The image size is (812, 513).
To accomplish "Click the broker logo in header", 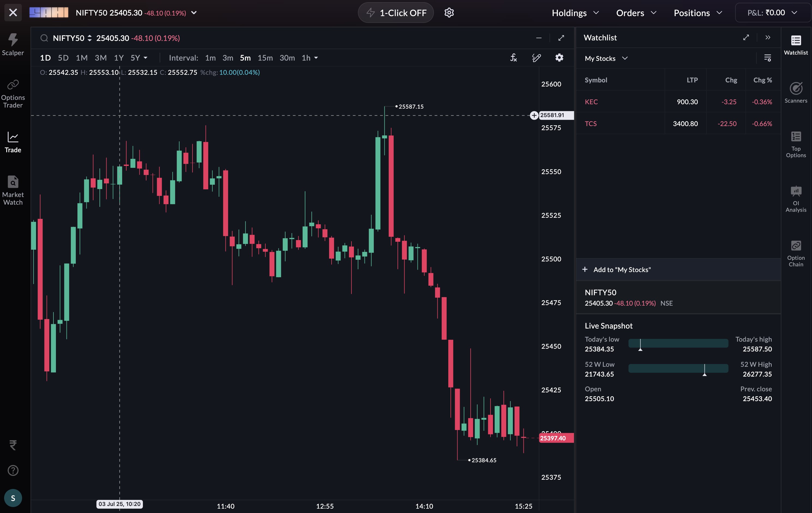I will click(x=49, y=13).
